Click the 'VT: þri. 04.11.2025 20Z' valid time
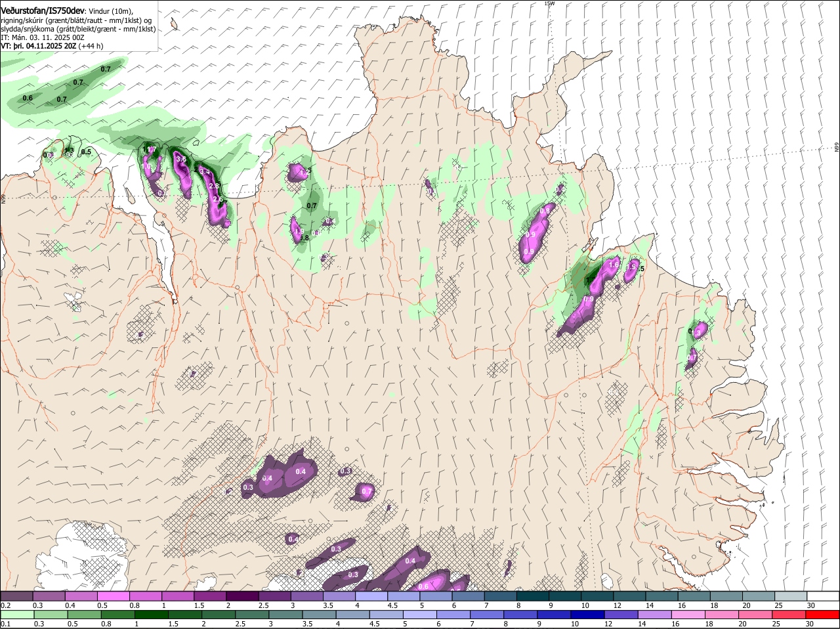This screenshot has height=629, width=840. (x=39, y=46)
